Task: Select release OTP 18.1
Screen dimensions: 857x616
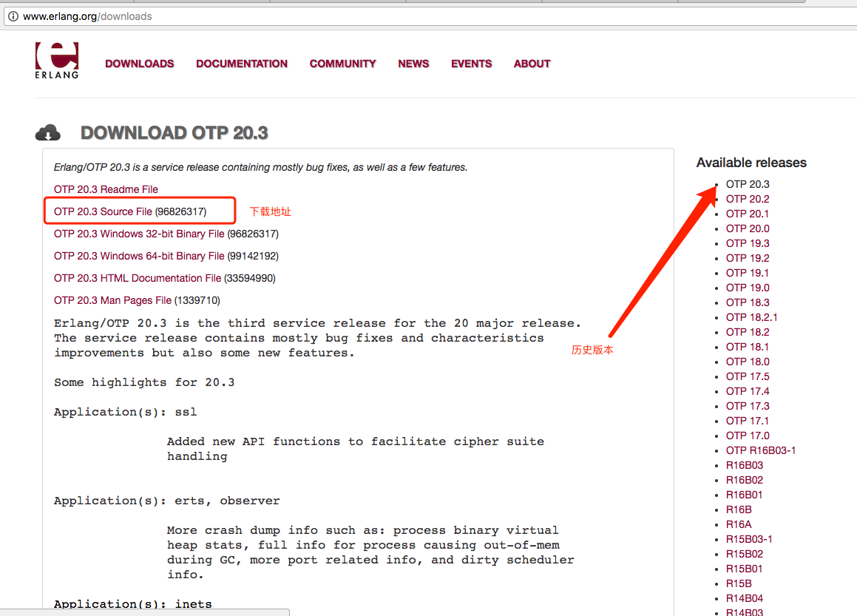Action: pyautogui.click(x=747, y=347)
